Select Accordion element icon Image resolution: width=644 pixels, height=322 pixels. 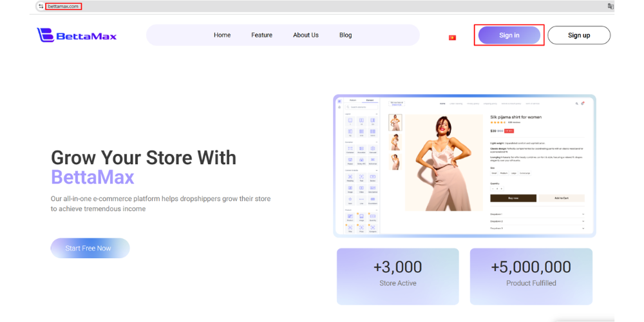(x=361, y=149)
